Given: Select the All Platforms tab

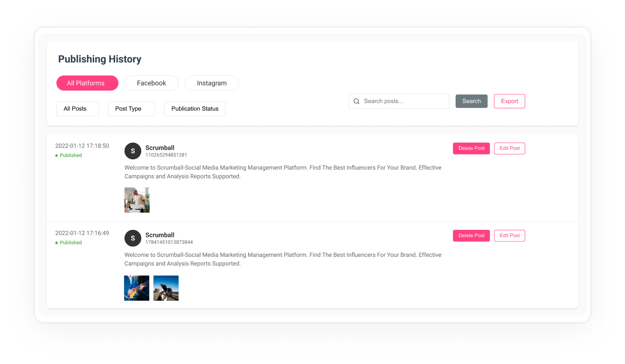Looking at the screenshot, I should tap(87, 83).
